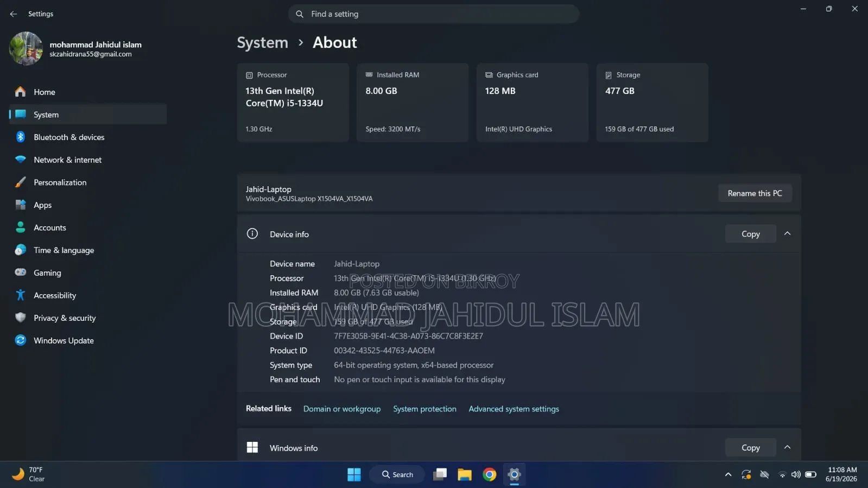Image resolution: width=868 pixels, height=488 pixels.
Task: Open the Graphics card info card
Action: (x=533, y=103)
